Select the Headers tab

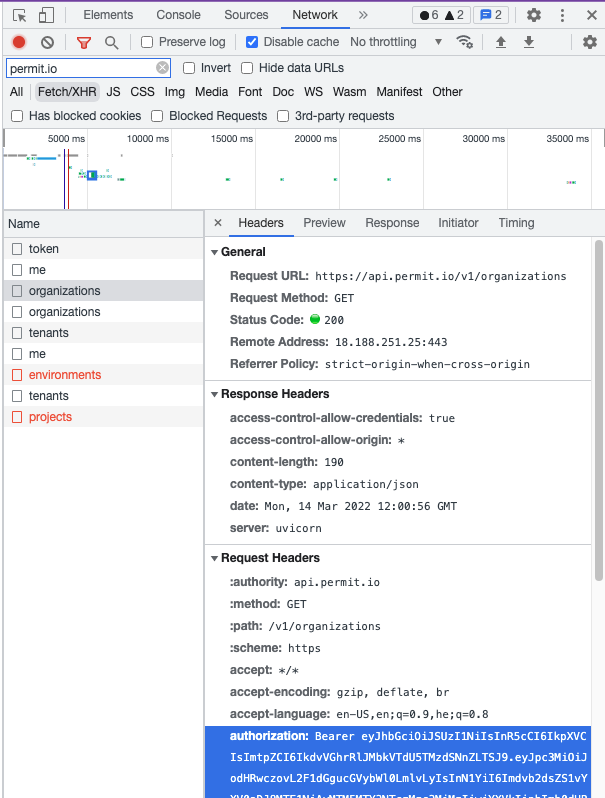click(261, 223)
